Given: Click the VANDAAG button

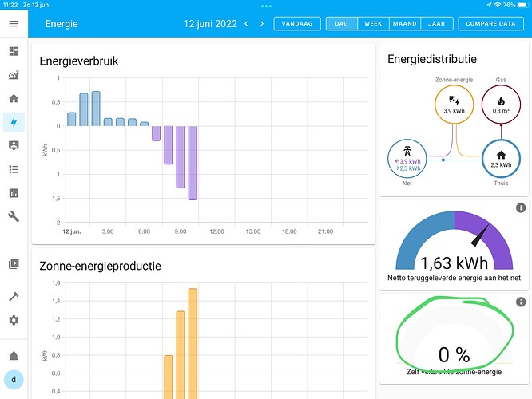Looking at the screenshot, I should tap(297, 24).
